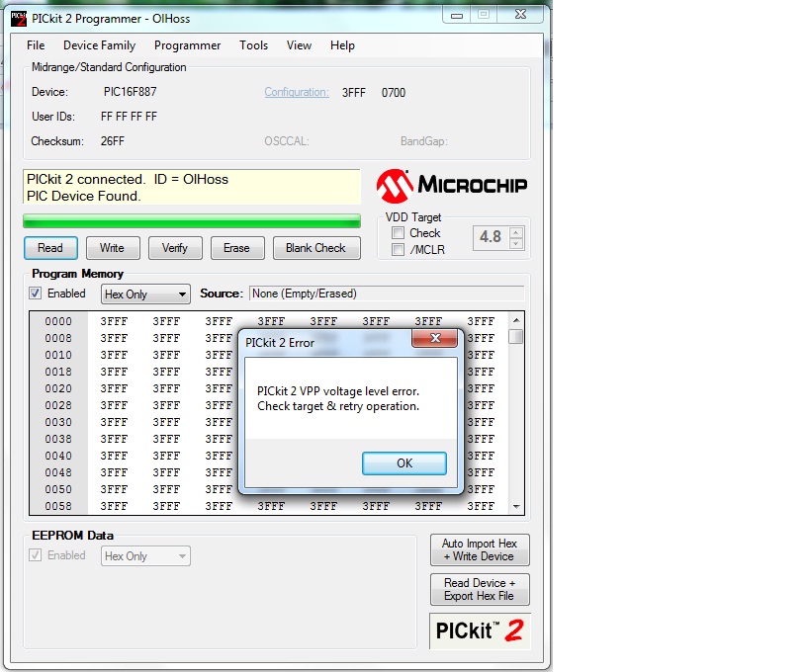Viewport: 807px width, 672px height.
Task: Click the Erase button
Action: 236,248
